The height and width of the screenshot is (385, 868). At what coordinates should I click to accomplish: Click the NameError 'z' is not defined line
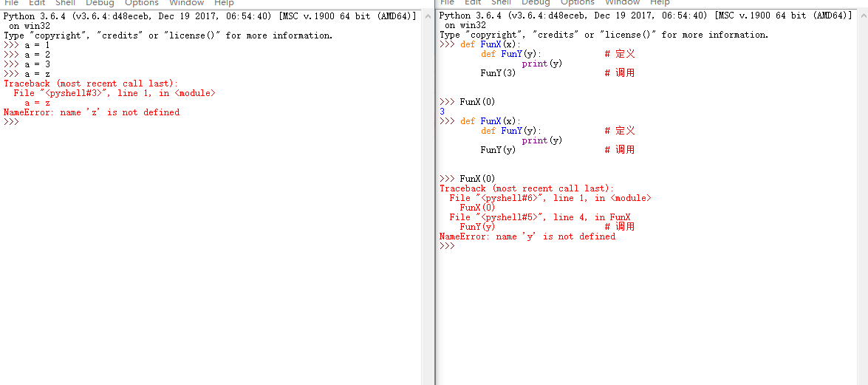click(92, 112)
